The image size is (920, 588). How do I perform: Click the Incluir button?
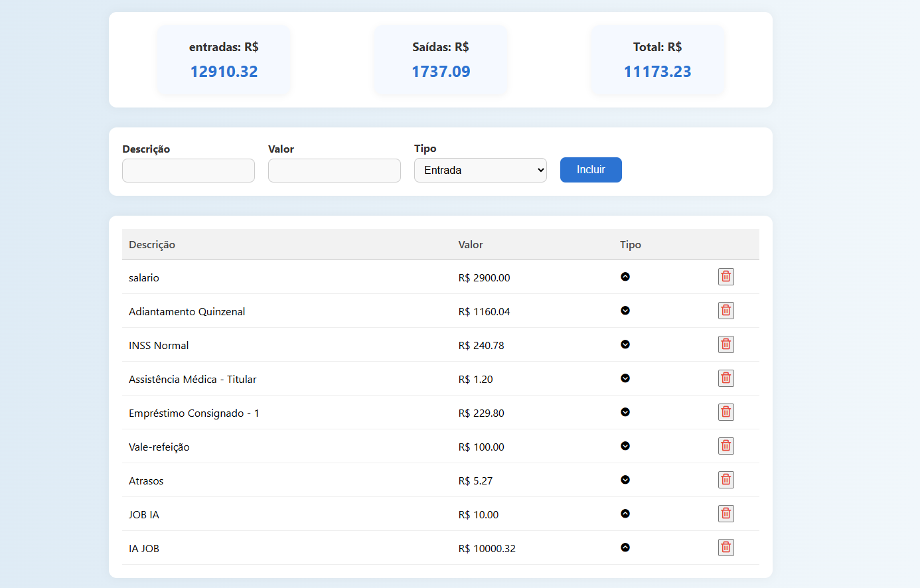point(591,170)
